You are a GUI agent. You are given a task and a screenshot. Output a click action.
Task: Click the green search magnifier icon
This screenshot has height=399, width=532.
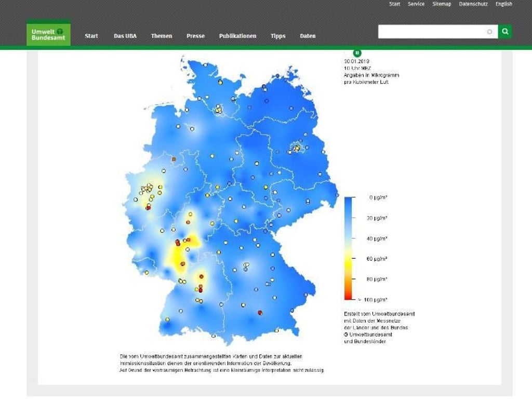(x=504, y=31)
